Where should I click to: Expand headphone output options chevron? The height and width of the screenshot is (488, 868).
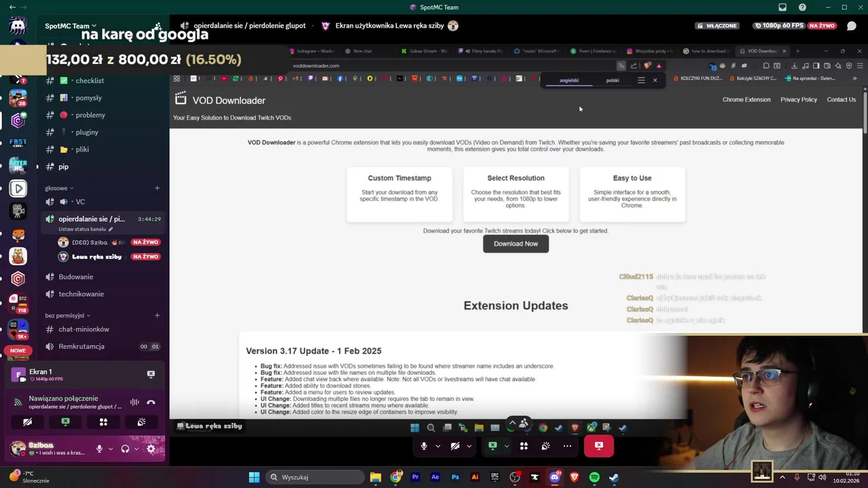136,449
